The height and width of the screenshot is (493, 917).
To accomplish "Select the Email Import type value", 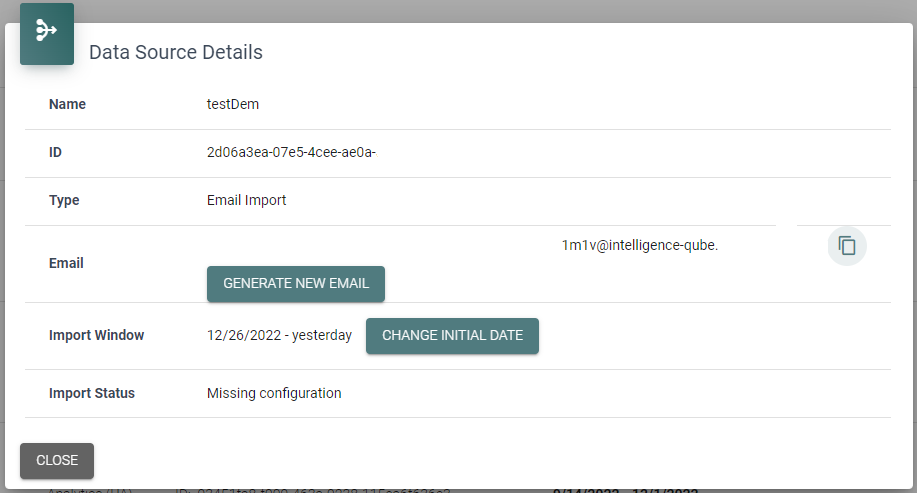I will tap(247, 200).
